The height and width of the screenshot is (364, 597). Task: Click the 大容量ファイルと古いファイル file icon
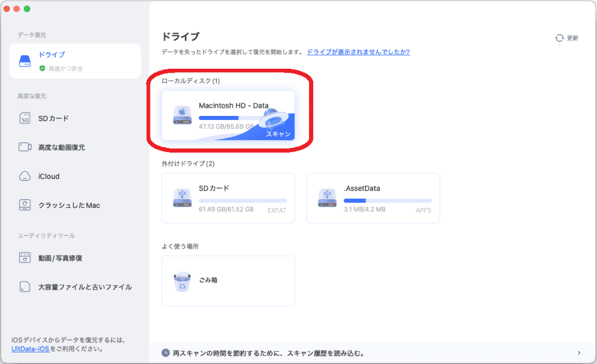pyautogui.click(x=24, y=287)
